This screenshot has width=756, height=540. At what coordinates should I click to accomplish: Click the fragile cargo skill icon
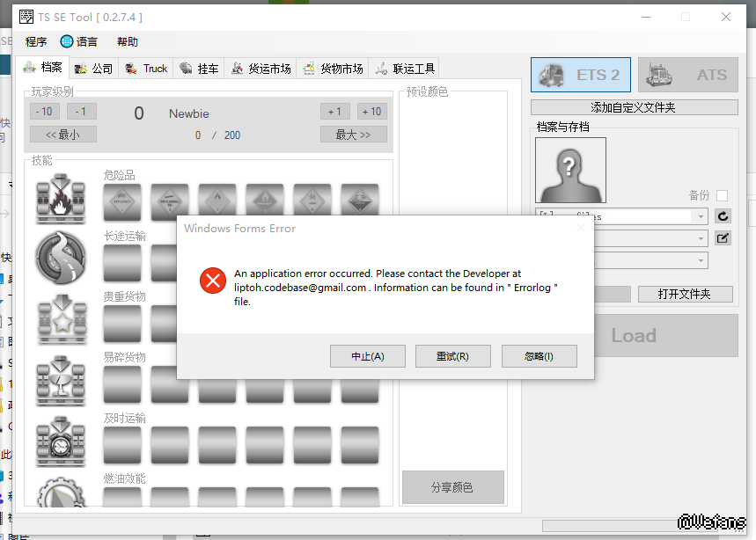pos(61,379)
